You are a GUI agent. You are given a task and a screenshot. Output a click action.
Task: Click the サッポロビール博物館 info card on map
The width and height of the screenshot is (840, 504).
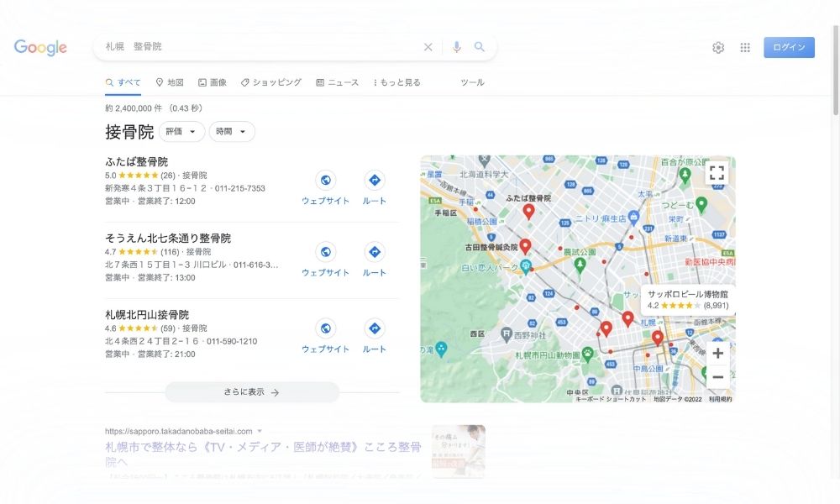pos(688,300)
